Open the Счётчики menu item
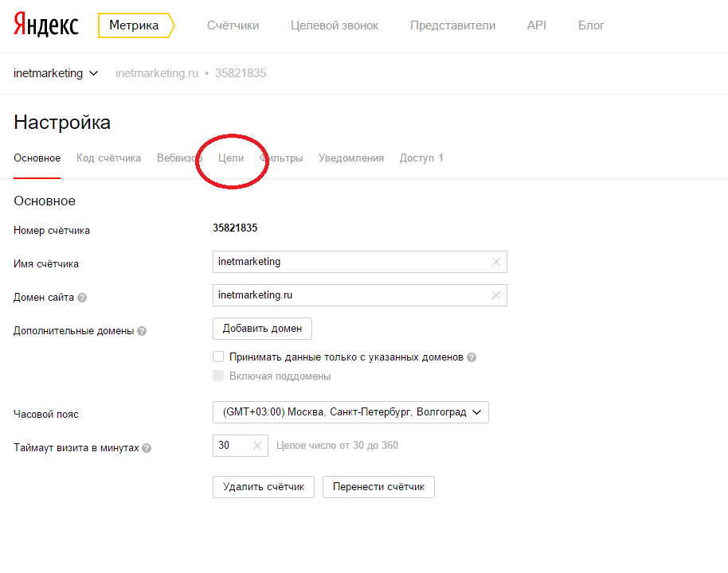The width and height of the screenshot is (728, 573). coord(233,25)
